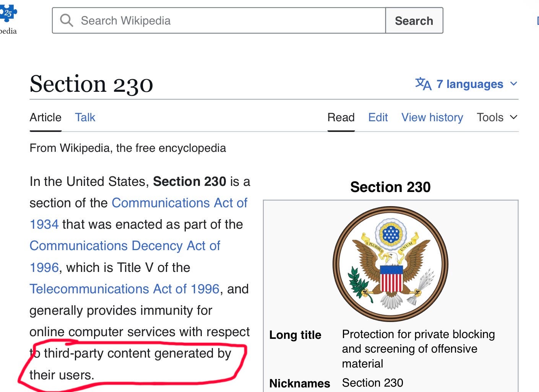The image size is (539, 392).
Task: Open the Great Seal eagle image
Action: (390, 264)
